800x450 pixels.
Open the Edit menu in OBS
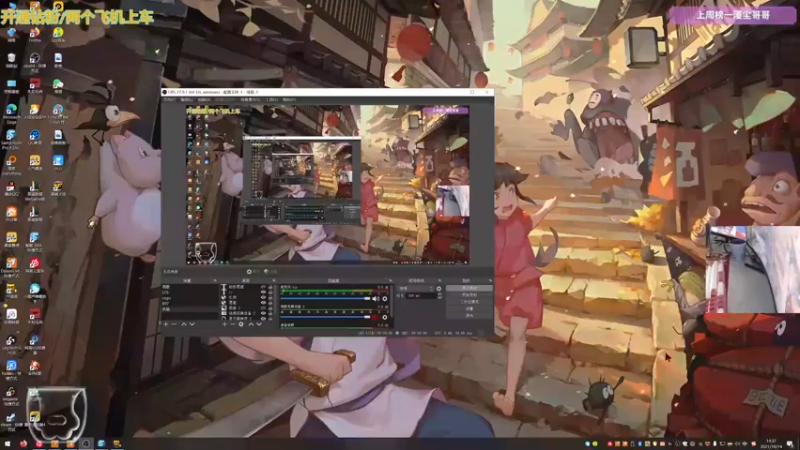(x=187, y=99)
